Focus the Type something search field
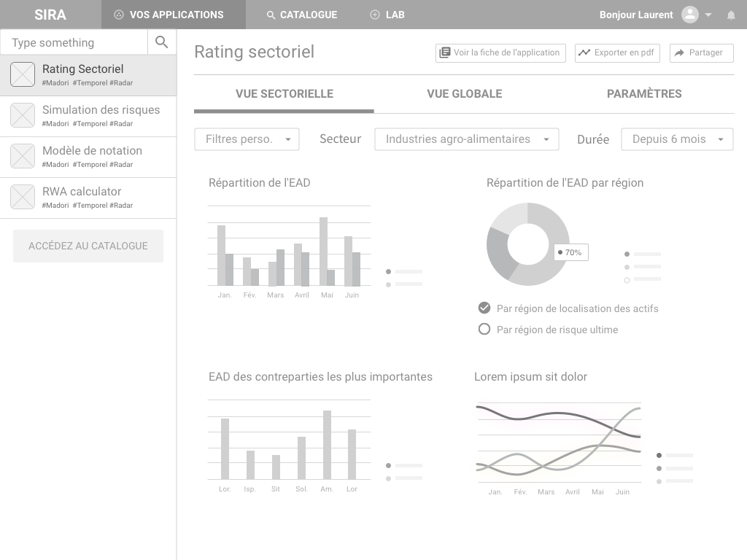Screen dimensions: 747x560 pyautogui.click(x=74, y=42)
